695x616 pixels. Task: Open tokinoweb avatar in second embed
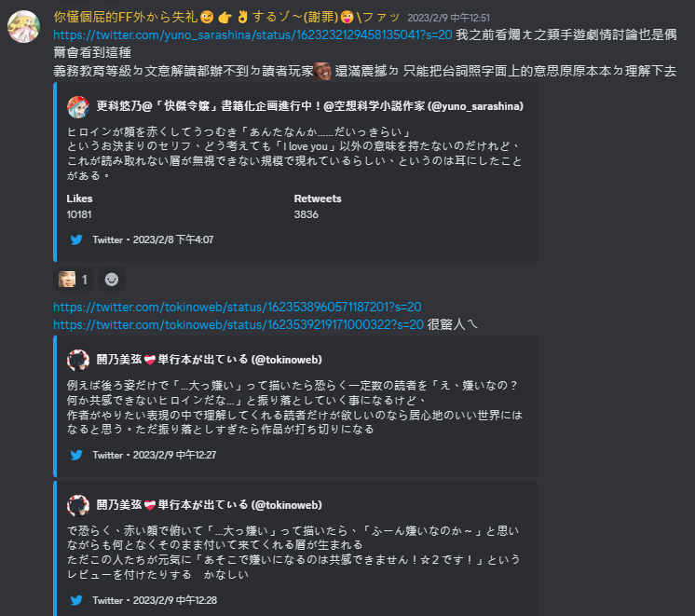(78, 360)
